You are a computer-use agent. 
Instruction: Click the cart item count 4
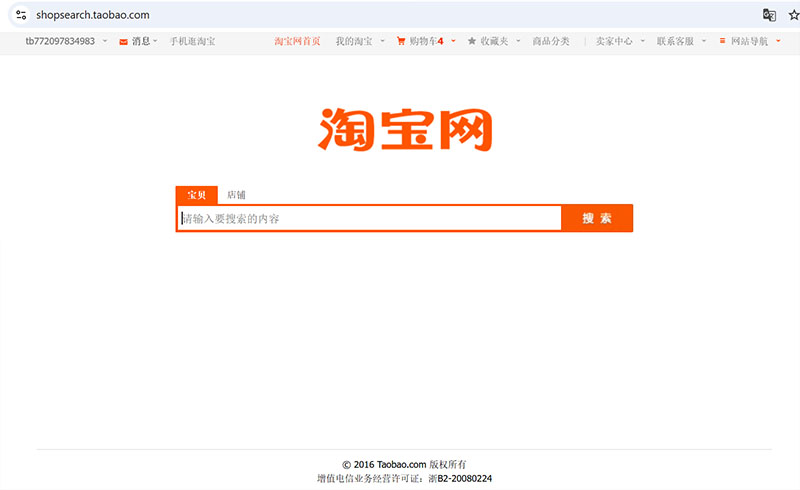click(x=440, y=41)
